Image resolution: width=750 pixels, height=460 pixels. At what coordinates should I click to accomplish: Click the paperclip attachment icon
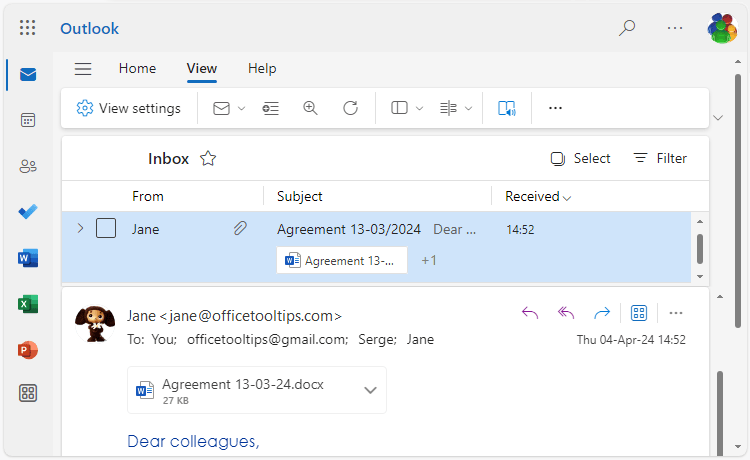(x=240, y=229)
